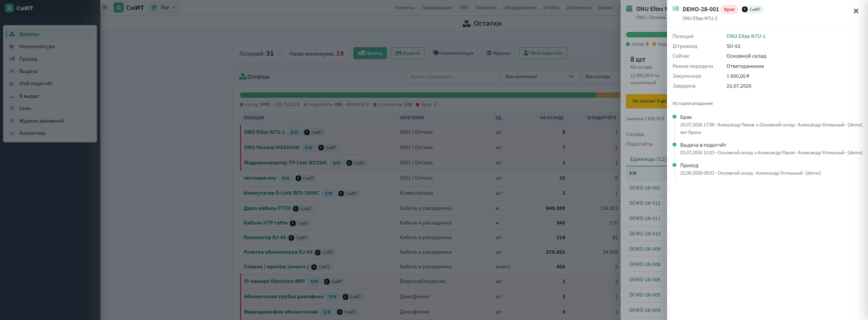Select unit DEMO-28-009 in the list

pyautogui.click(x=644, y=249)
